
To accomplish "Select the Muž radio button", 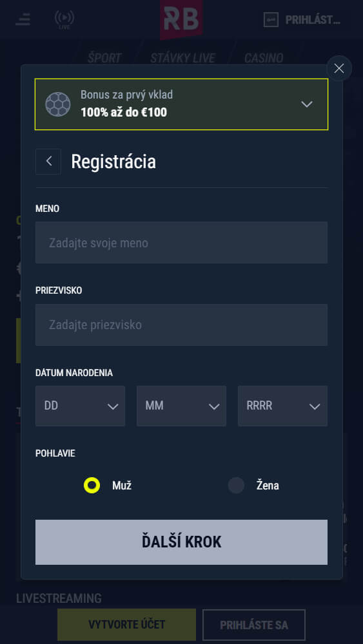I will coord(92,486).
